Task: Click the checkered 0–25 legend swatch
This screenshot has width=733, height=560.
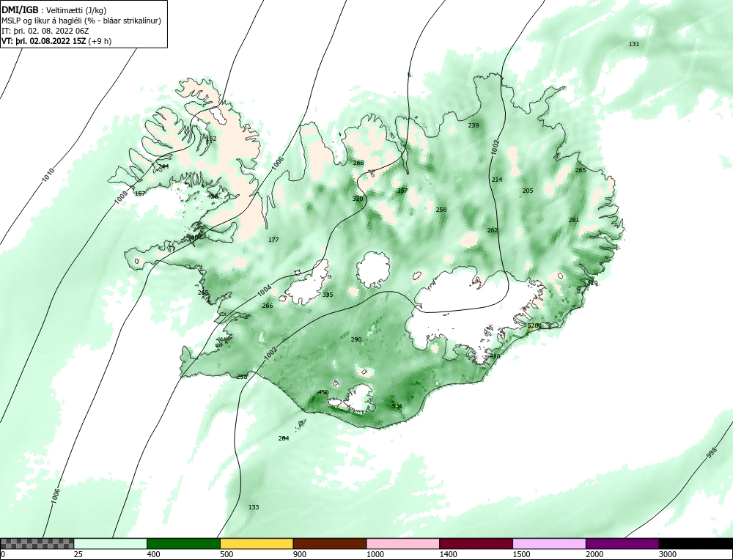Action: pyautogui.click(x=37, y=544)
